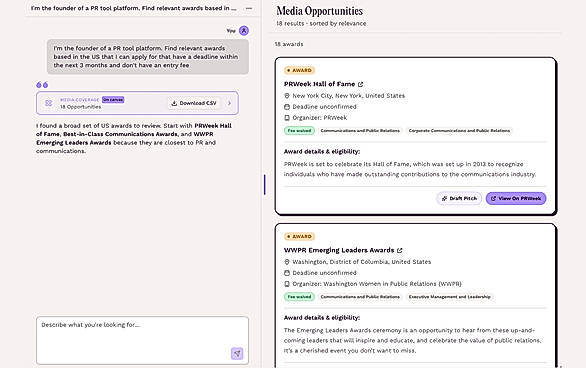Expand the Media Coverage card chevron

(x=229, y=103)
